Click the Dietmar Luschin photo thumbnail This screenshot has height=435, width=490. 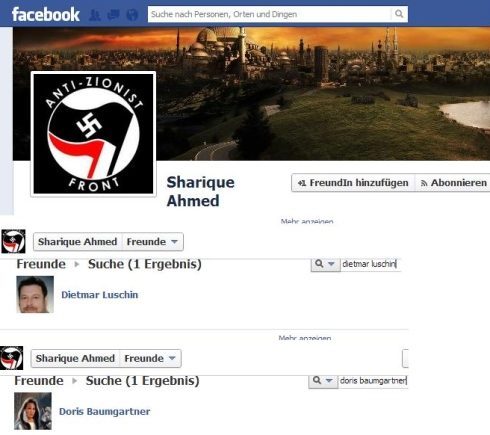(35, 294)
